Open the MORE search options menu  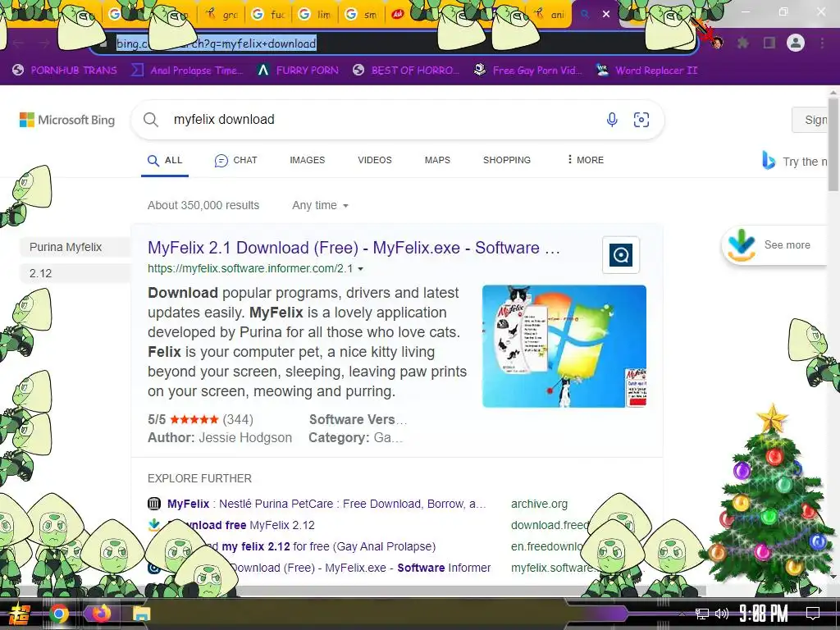585,160
